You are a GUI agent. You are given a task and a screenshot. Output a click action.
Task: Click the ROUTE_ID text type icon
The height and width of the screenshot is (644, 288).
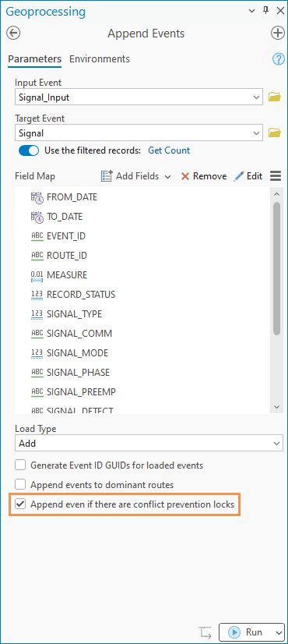pos(37,256)
